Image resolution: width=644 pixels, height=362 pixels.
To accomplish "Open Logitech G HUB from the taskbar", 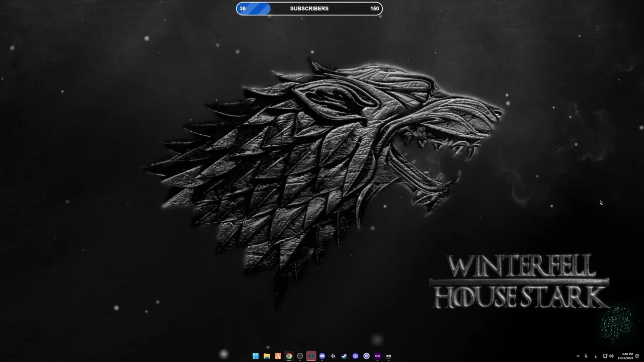I will [333, 356].
